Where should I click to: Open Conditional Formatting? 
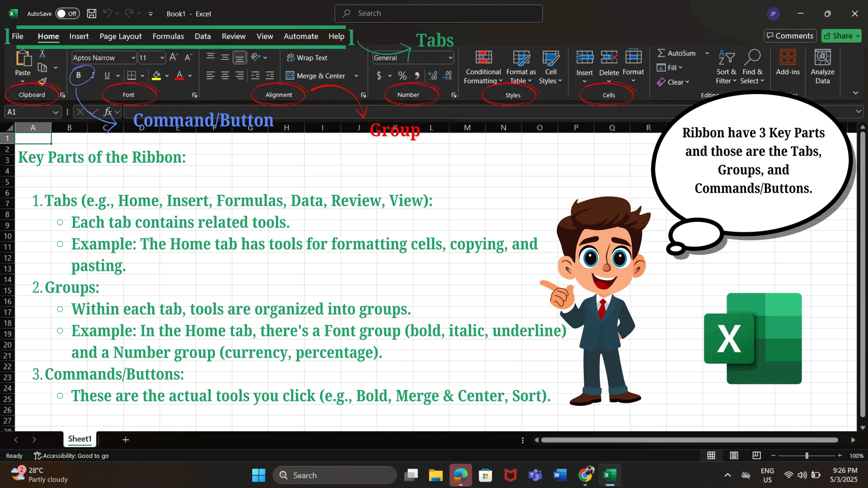click(x=483, y=67)
